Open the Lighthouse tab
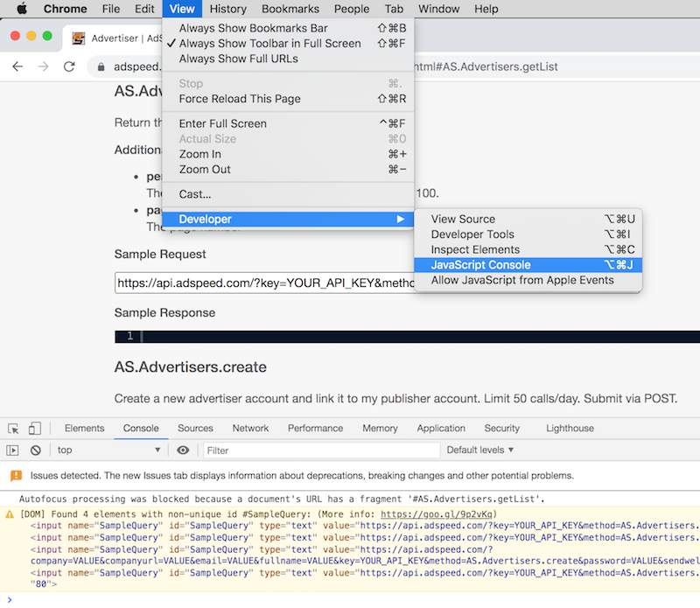The height and width of the screenshot is (608, 700). pos(570,429)
